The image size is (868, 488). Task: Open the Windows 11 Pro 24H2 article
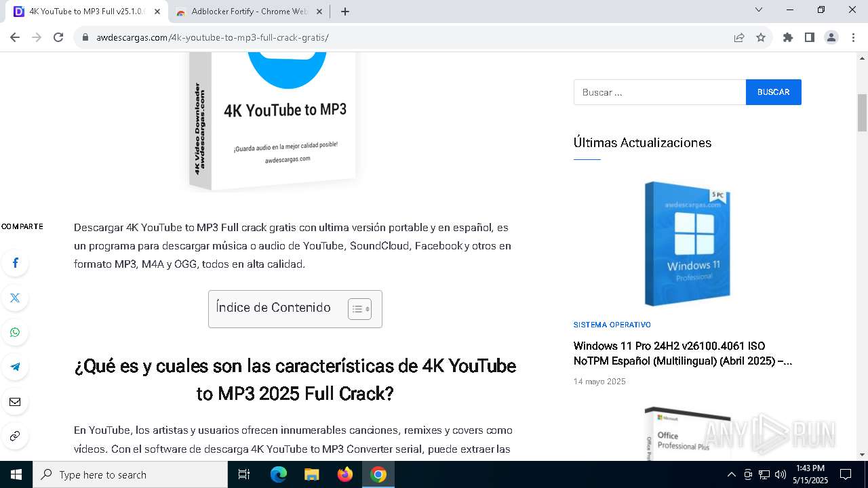[683, 353]
